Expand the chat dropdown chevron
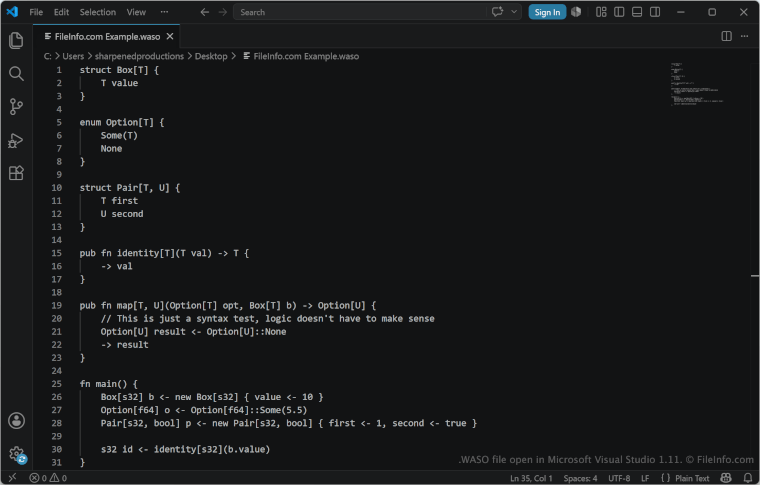The image size is (760, 485). click(514, 12)
